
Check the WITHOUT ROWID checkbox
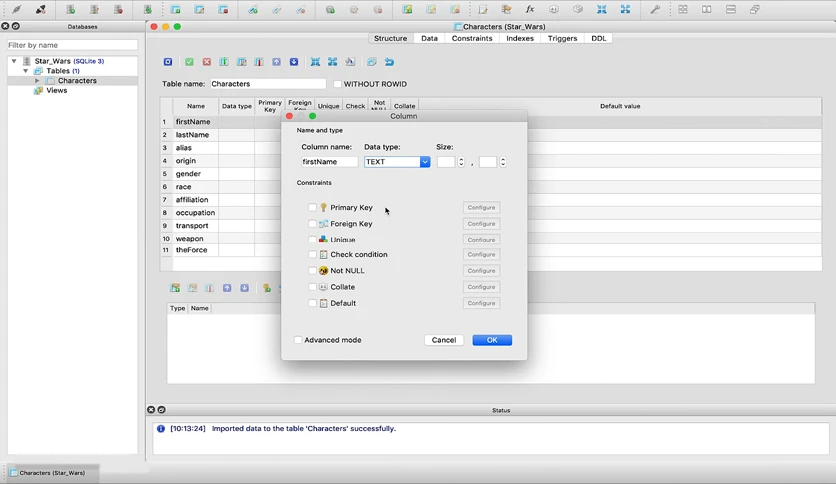(337, 84)
